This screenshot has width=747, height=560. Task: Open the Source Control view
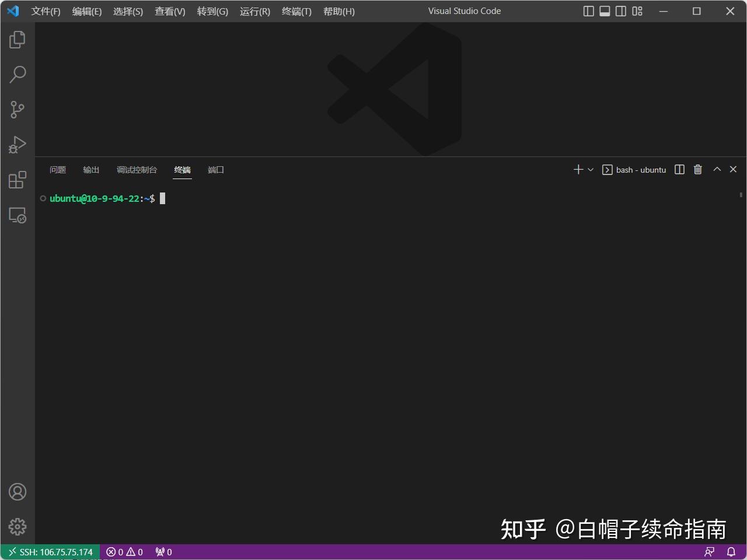point(17,110)
